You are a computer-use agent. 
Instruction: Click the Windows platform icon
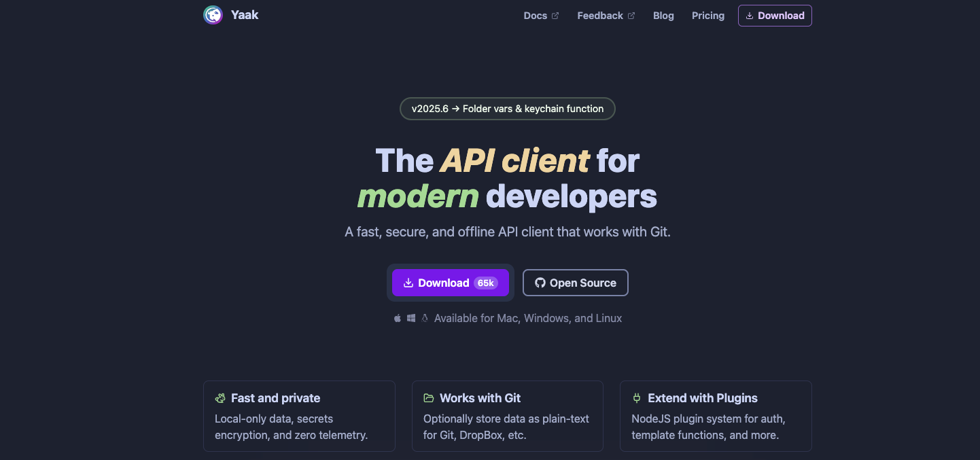pyautogui.click(x=411, y=318)
